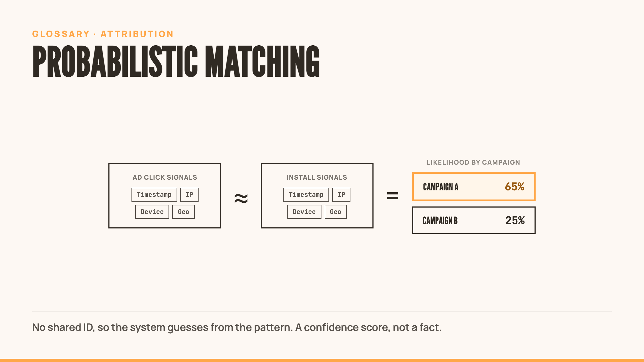Click the 25% likelihood value
644x362 pixels.
[515, 220]
